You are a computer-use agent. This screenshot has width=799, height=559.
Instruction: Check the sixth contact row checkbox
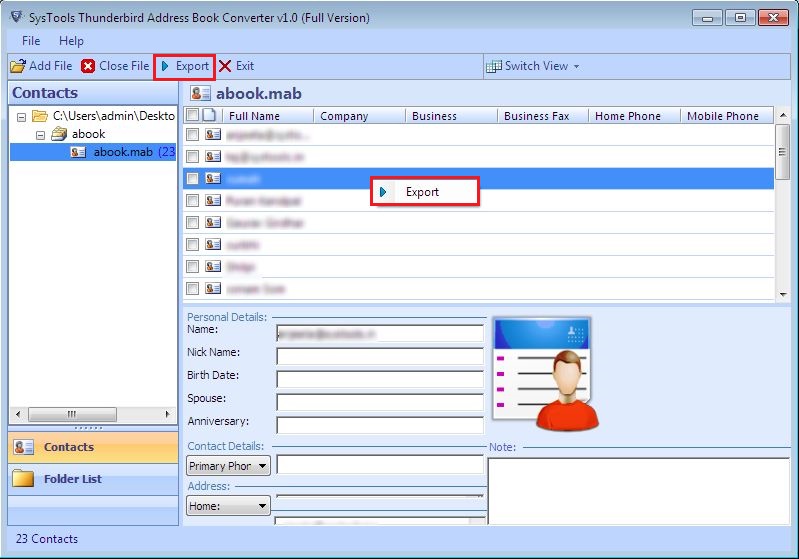pos(192,245)
